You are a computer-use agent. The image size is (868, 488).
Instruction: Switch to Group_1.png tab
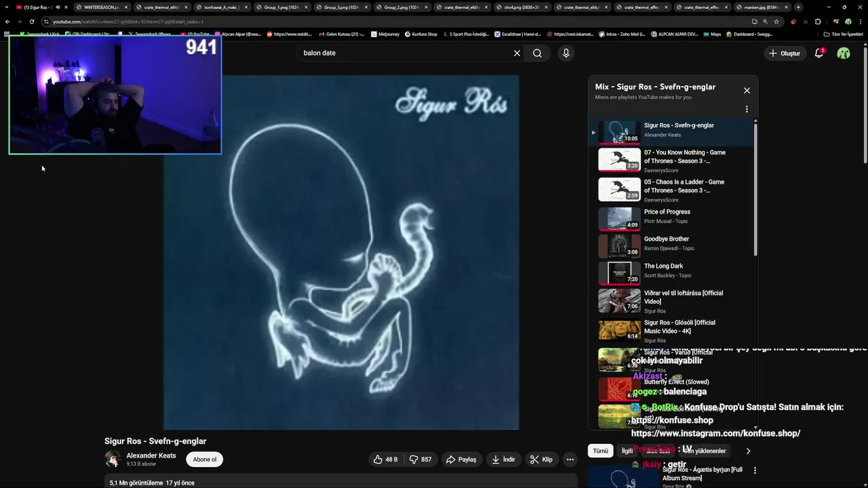pyautogui.click(x=281, y=7)
